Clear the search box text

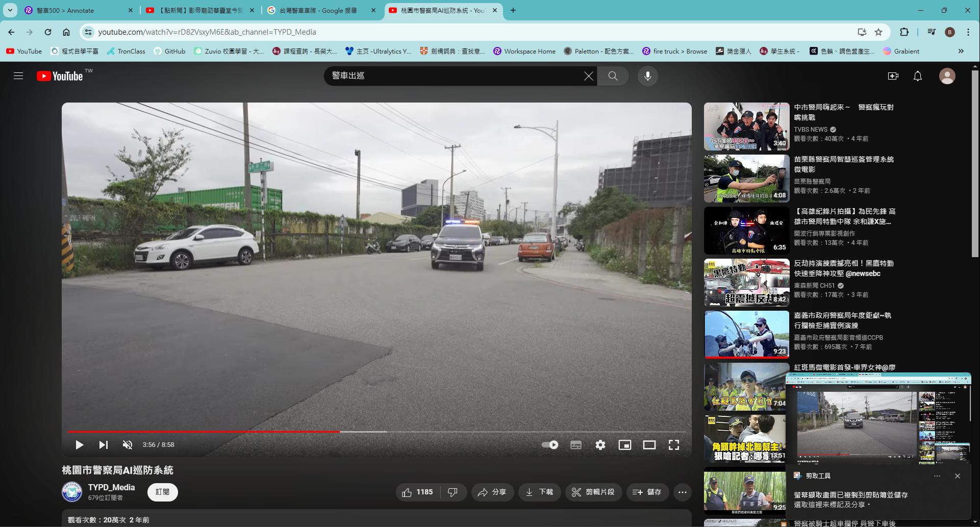click(x=588, y=76)
